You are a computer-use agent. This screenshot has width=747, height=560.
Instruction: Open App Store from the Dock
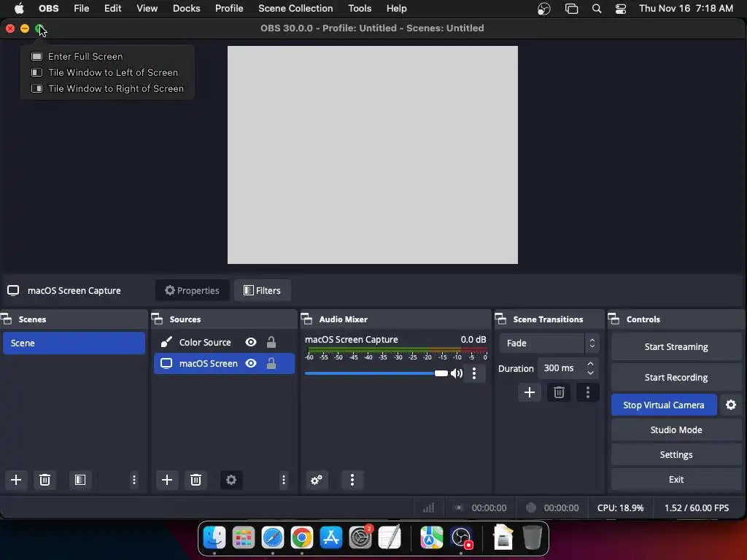tap(331, 538)
